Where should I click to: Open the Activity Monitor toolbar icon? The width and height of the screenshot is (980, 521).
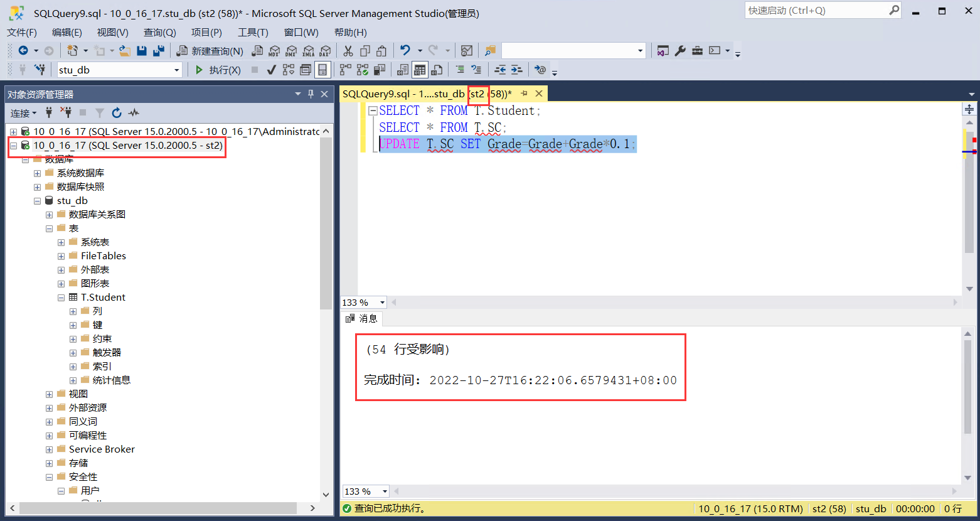coord(466,51)
